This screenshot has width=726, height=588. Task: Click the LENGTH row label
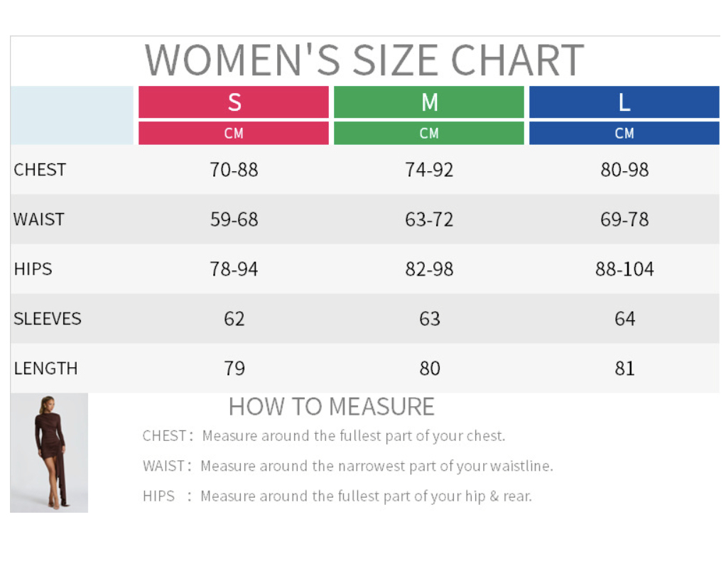(46, 369)
